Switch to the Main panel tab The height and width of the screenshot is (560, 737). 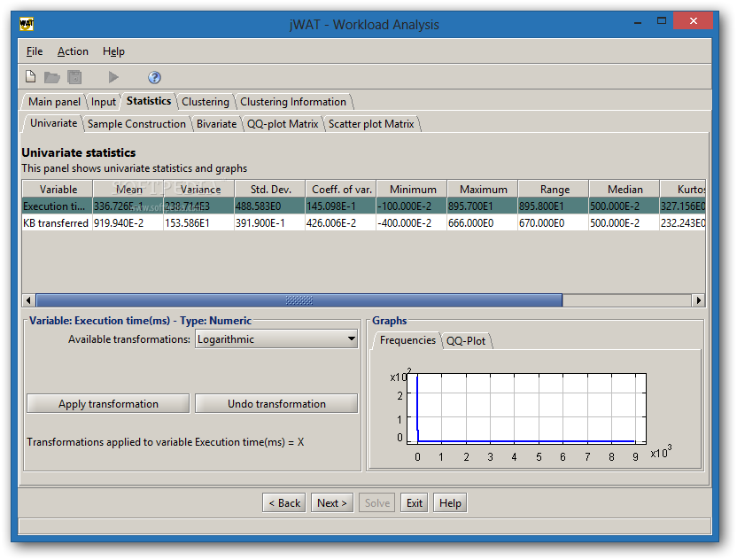[54, 102]
